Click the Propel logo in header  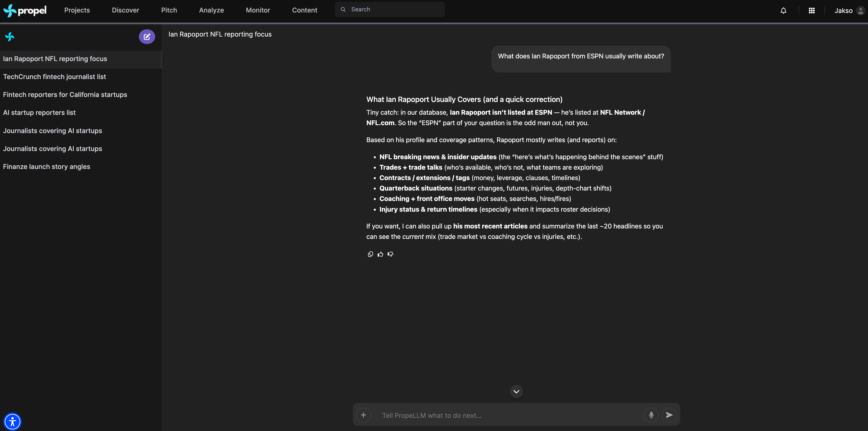click(x=25, y=10)
